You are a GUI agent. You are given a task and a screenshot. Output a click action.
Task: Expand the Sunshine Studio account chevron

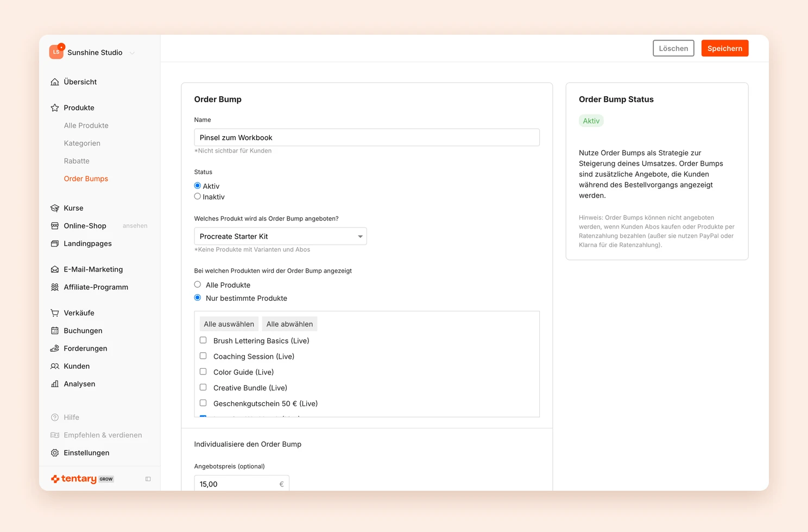[x=132, y=53]
